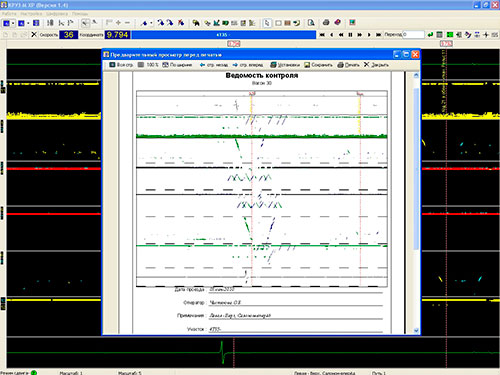The image size is (500, 375).
Task: Click black X icon before 'Скорость'
Action: 34,34
